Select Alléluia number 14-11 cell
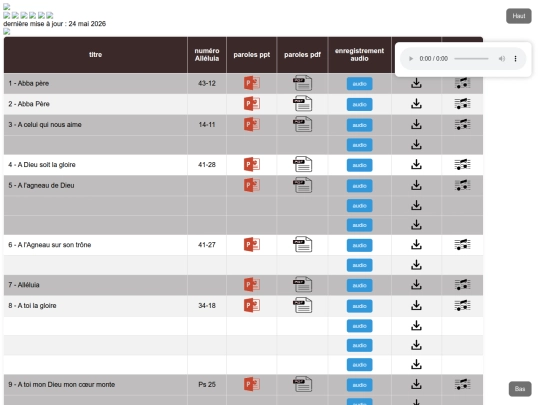 207,125
